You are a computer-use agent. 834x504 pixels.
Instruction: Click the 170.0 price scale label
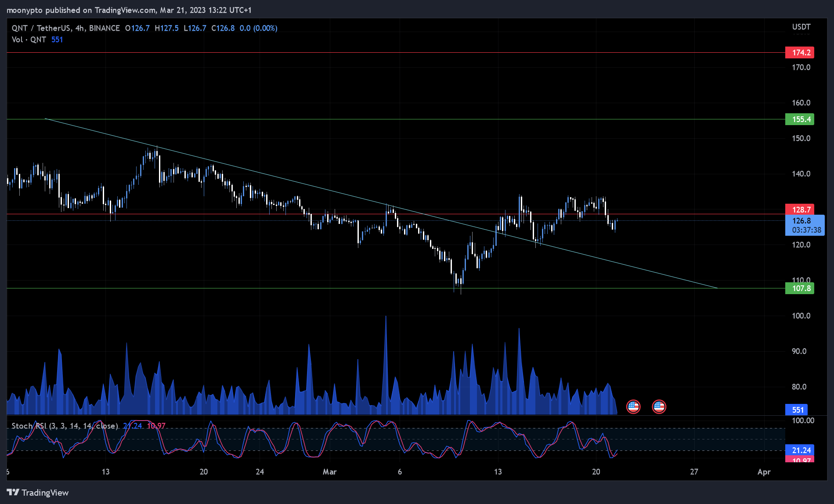[x=801, y=68]
